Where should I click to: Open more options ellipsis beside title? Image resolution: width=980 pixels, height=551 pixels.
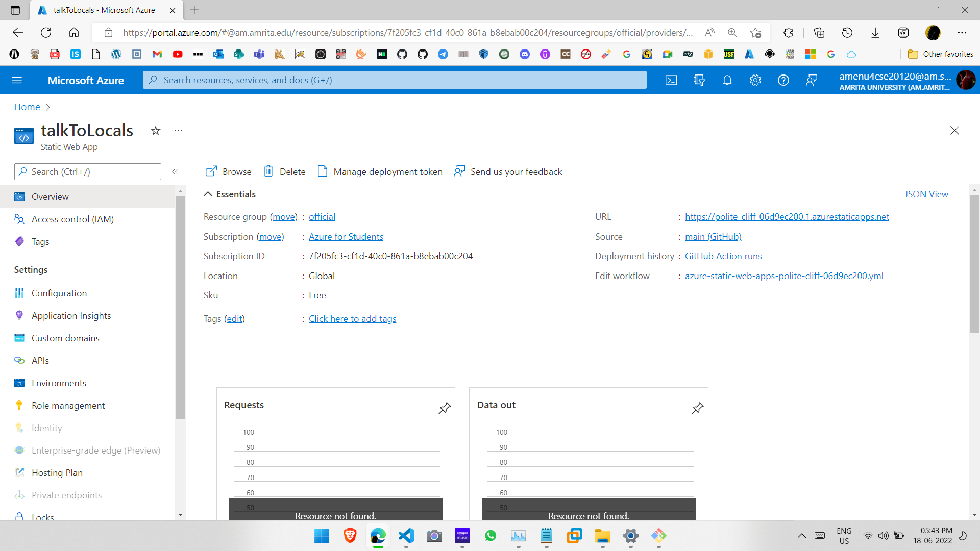(178, 131)
